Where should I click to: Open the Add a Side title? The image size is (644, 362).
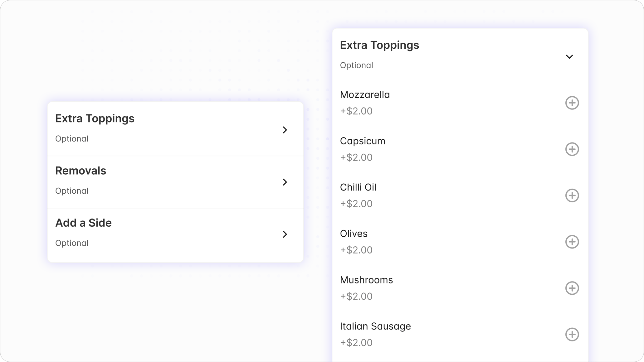[83, 223]
